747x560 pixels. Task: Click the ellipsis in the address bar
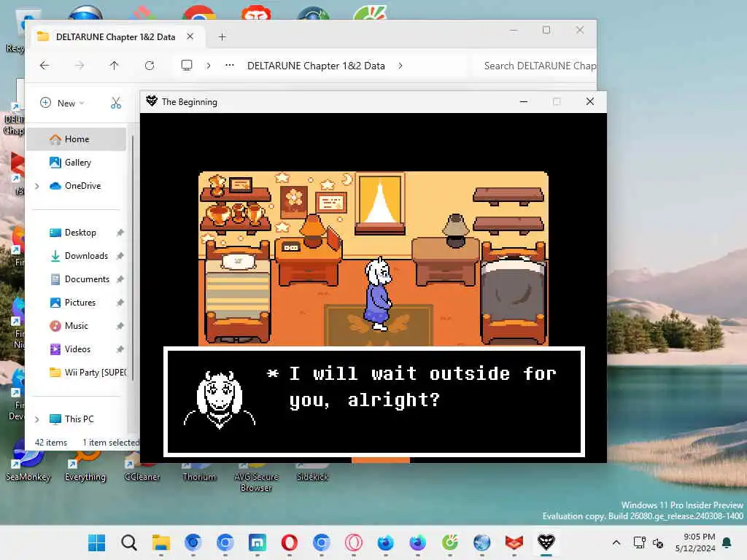pos(230,65)
